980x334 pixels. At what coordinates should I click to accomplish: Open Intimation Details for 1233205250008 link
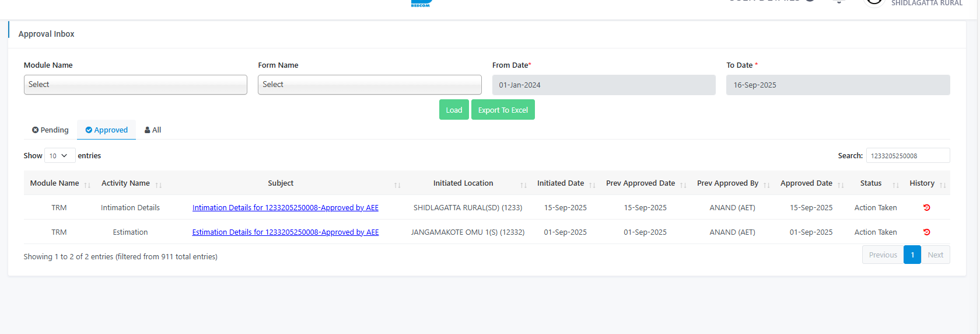[285, 208]
